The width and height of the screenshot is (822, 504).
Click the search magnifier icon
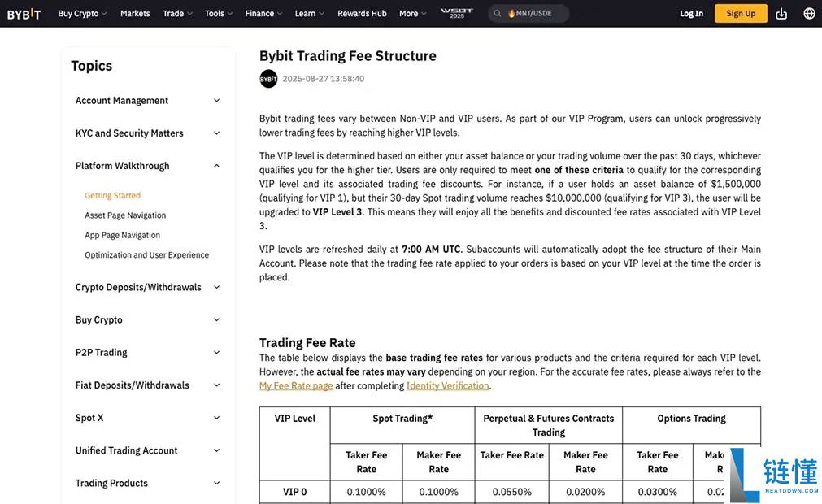pyautogui.click(x=497, y=14)
